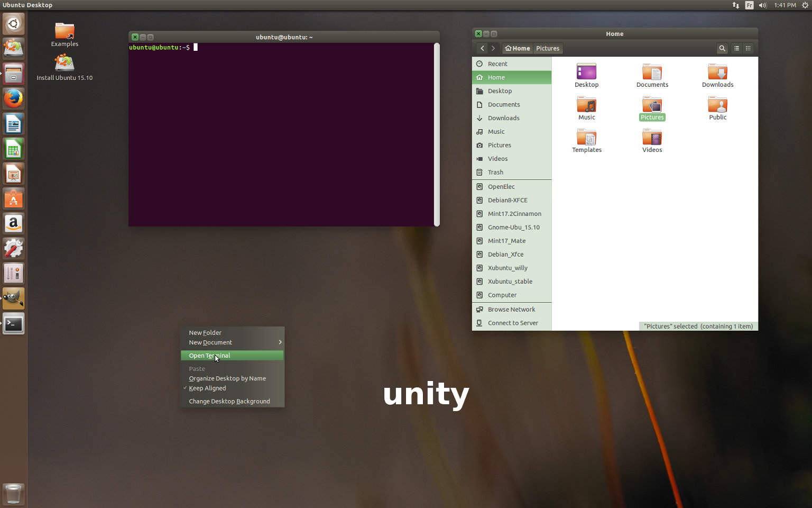Go back in Files window

click(x=482, y=48)
